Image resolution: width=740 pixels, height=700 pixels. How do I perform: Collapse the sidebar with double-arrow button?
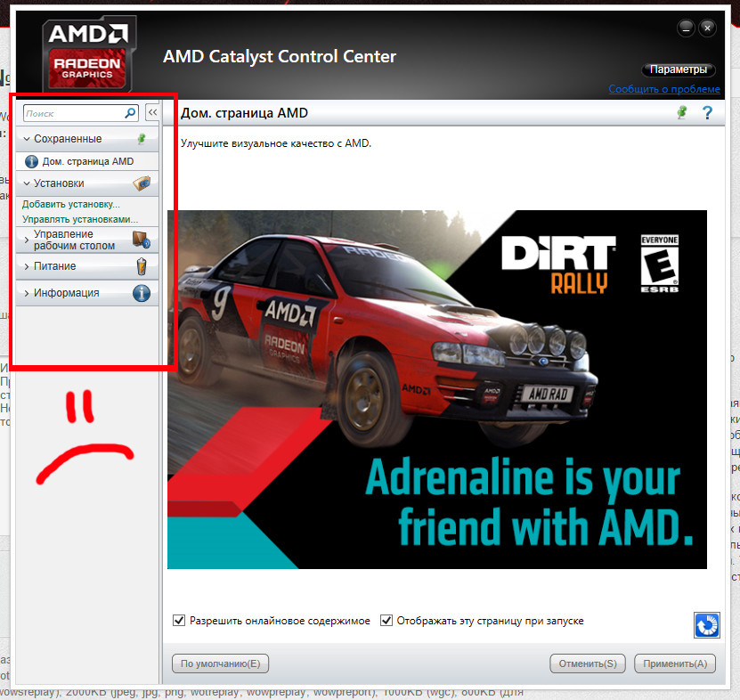(x=152, y=113)
